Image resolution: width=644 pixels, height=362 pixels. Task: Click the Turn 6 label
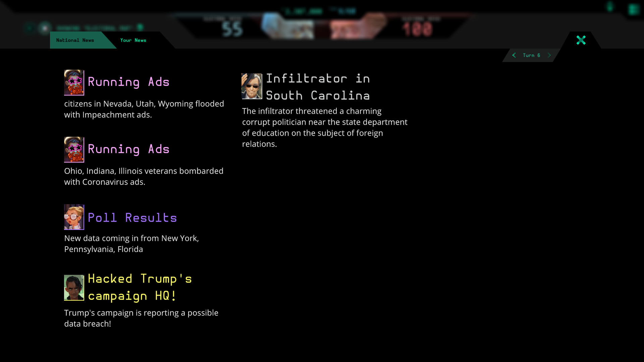[x=532, y=55]
